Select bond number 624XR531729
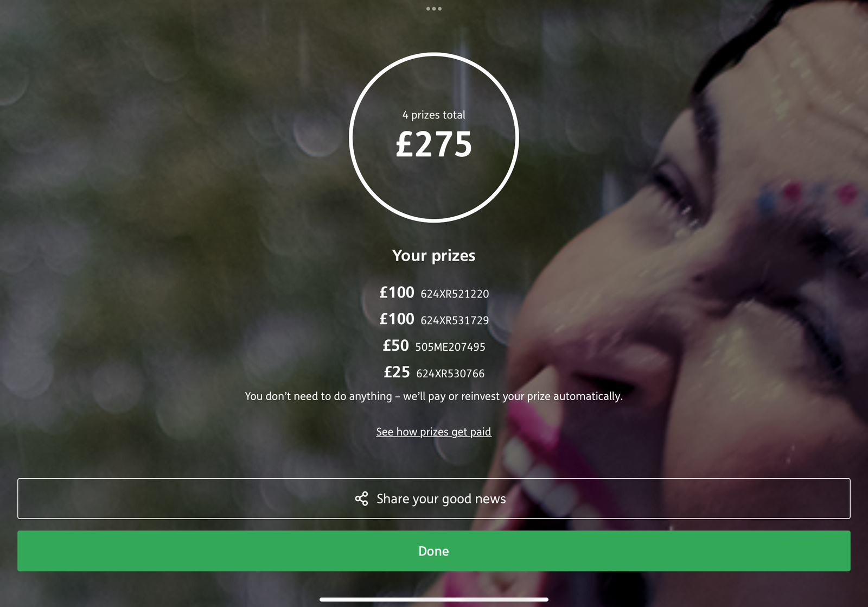This screenshot has height=607, width=868. 455,320
